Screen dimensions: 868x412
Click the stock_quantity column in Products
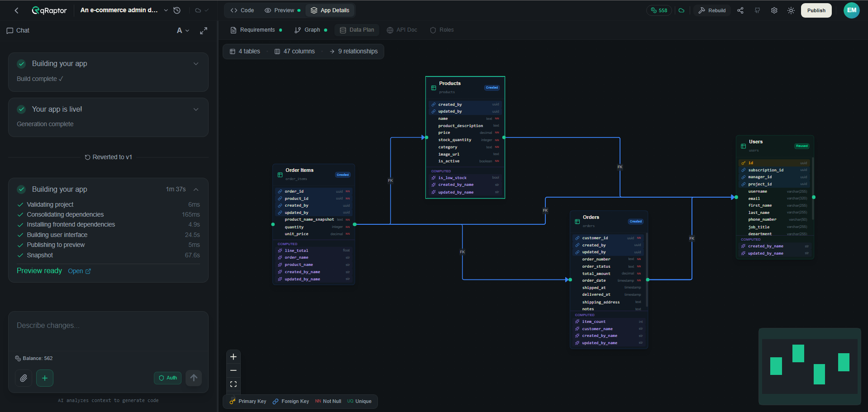pos(465,140)
